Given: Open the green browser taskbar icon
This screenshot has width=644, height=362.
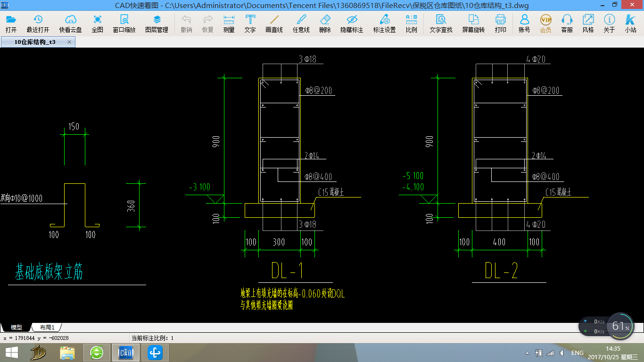Looking at the screenshot, I should coord(97,353).
